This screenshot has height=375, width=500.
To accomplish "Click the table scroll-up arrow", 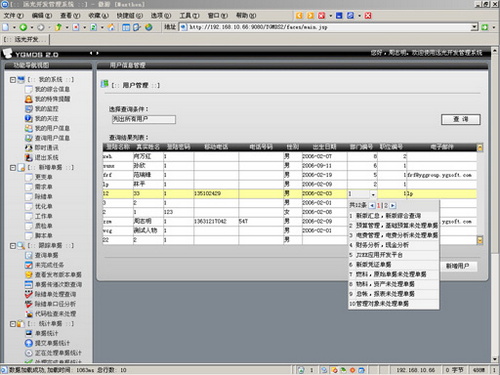I will coord(480,148).
